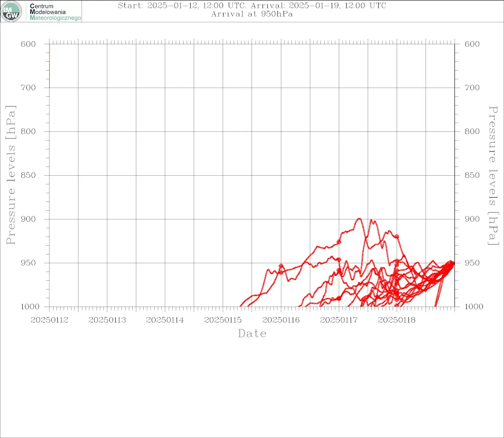Image resolution: width=504 pixels, height=438 pixels.
Task: Click the left axis label 900
Action: point(28,219)
